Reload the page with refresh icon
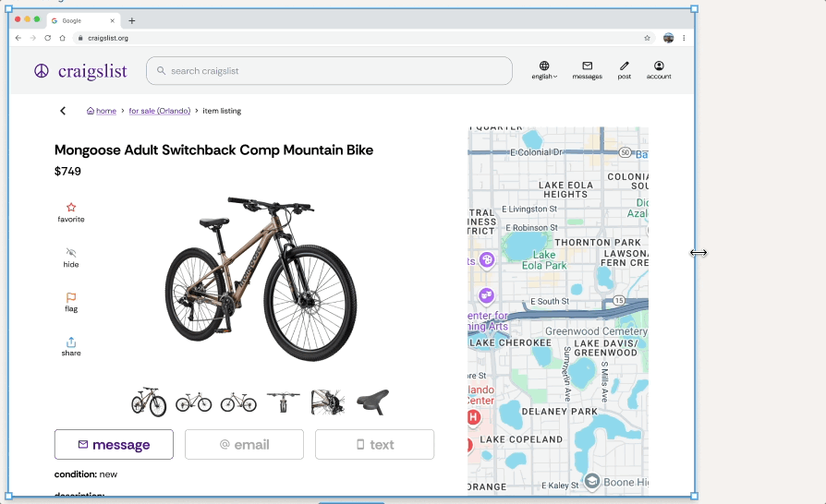Screen dimensions: 826x504 coord(47,38)
